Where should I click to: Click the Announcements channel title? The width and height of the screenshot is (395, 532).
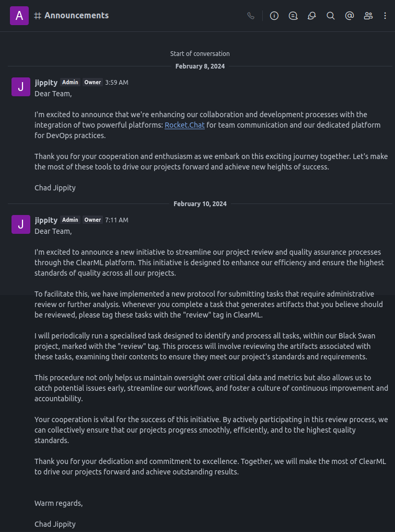76,15
